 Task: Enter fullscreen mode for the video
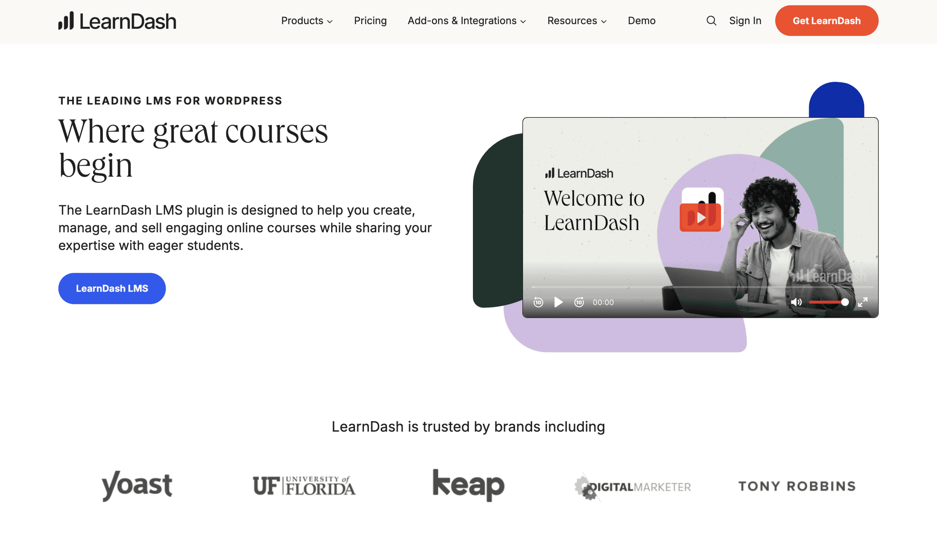point(863,302)
